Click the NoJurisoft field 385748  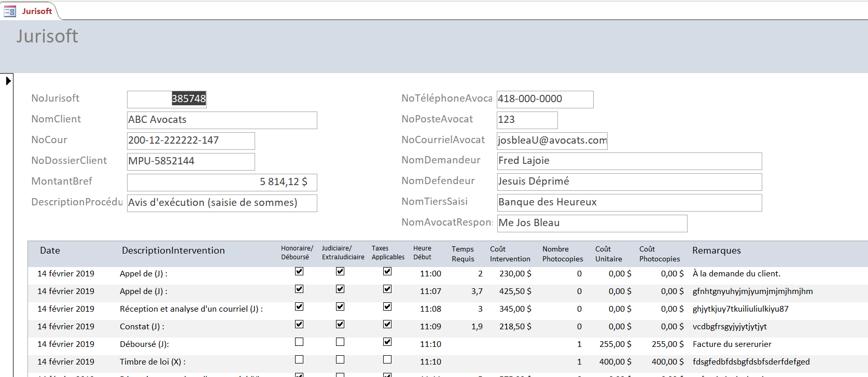tap(167, 99)
